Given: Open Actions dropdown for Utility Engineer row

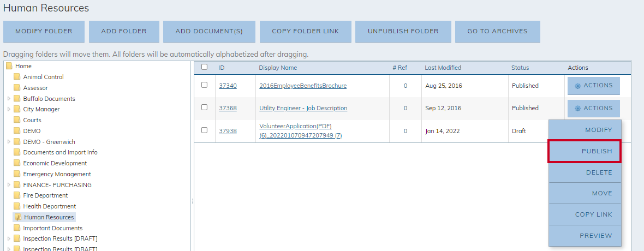Looking at the screenshot, I should point(593,109).
